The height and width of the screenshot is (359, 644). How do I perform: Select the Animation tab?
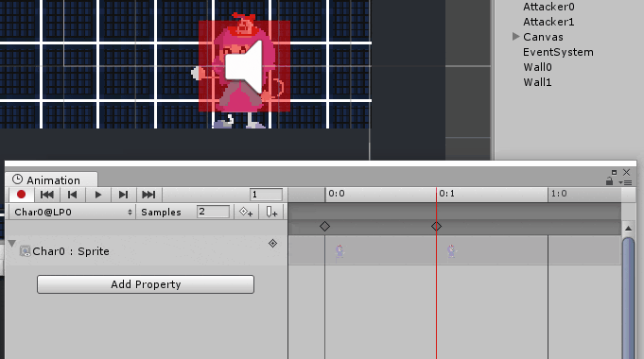51,179
